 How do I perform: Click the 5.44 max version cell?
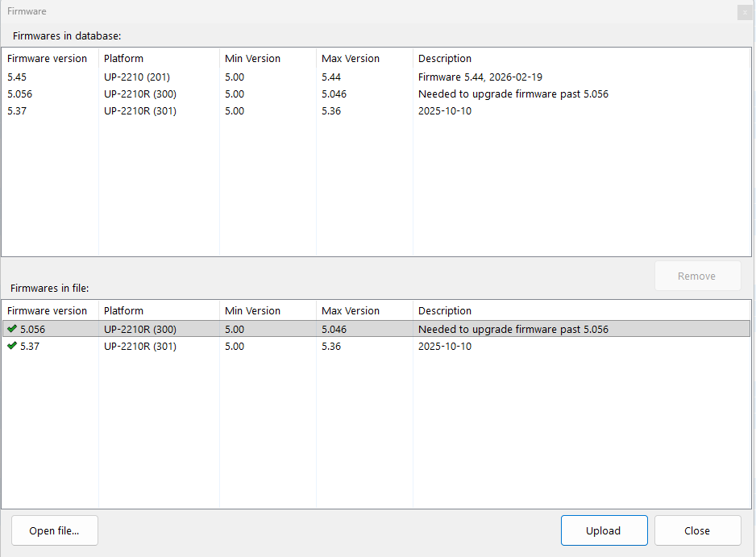331,77
